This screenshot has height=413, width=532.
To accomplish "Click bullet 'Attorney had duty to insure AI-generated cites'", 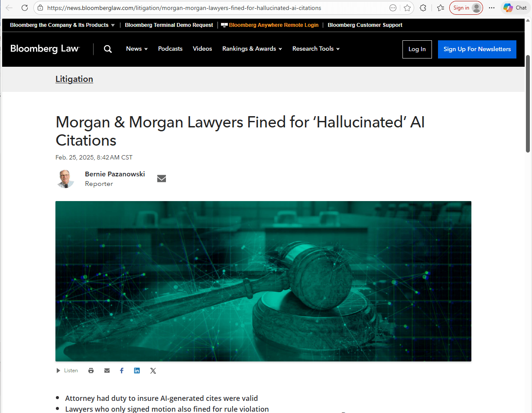I will [x=161, y=398].
